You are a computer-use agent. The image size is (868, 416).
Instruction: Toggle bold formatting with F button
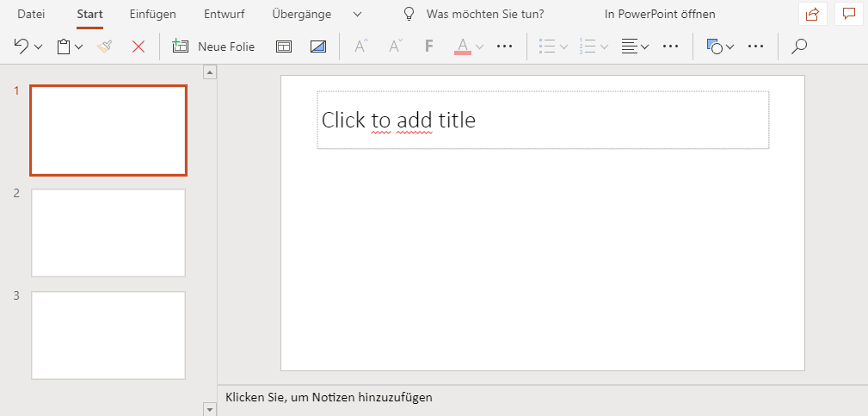[x=428, y=47]
